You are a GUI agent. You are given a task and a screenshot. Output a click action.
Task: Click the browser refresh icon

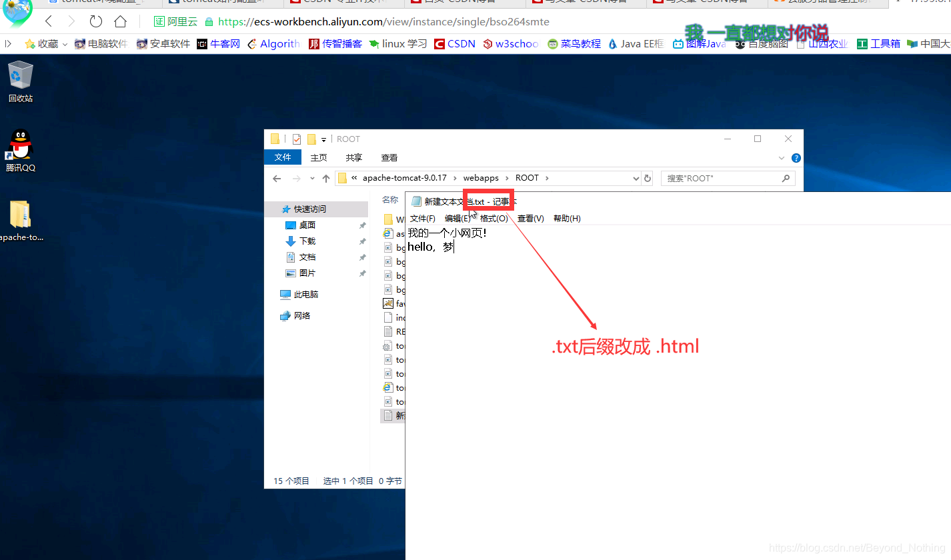tap(95, 21)
